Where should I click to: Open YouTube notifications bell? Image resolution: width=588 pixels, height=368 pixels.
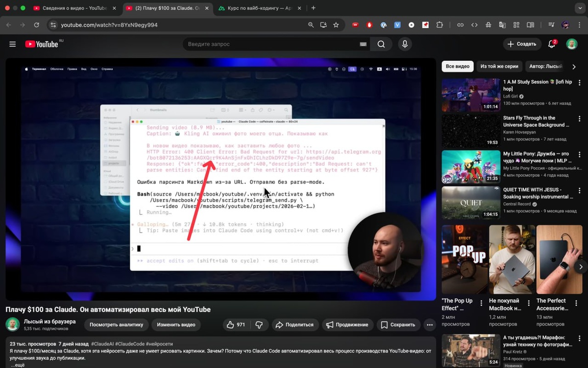[552, 44]
